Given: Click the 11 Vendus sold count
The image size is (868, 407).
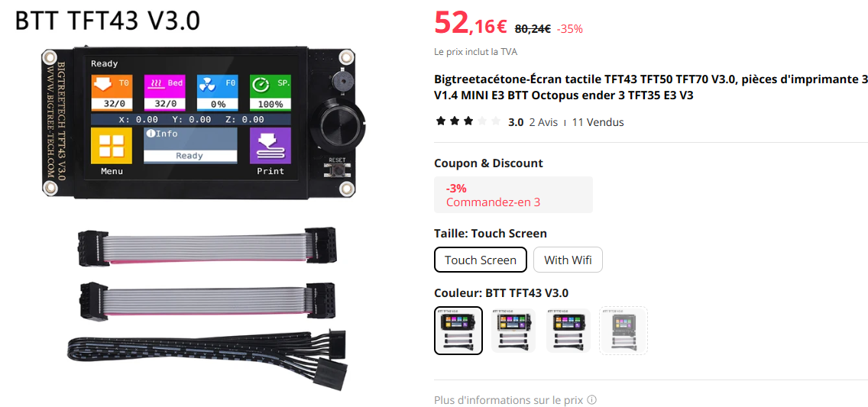Looking at the screenshot, I should pyautogui.click(x=598, y=122).
